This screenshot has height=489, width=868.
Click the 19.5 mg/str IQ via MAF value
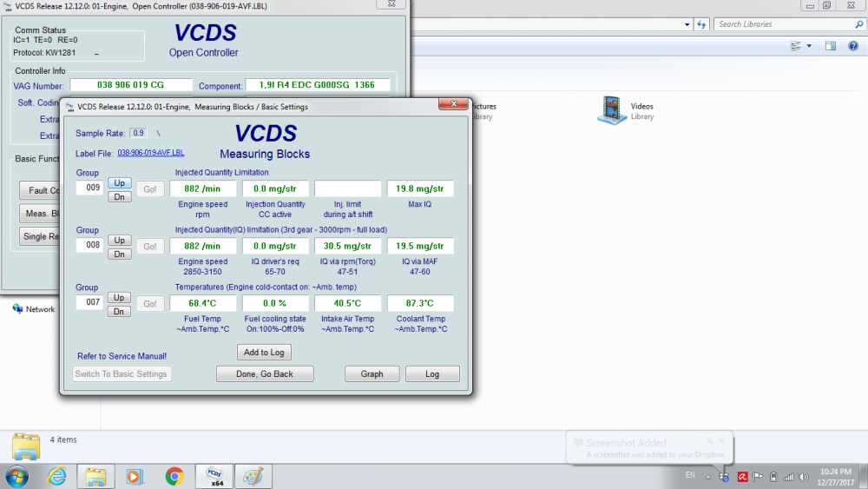[x=420, y=246]
